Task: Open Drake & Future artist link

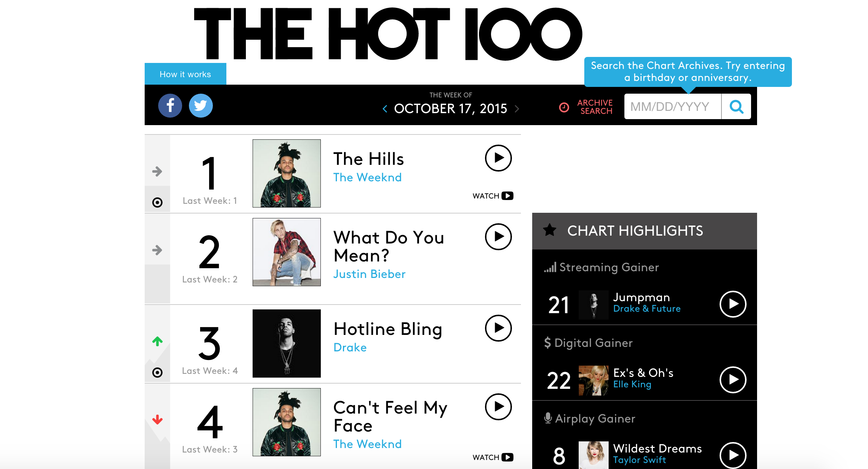Action: point(647,309)
